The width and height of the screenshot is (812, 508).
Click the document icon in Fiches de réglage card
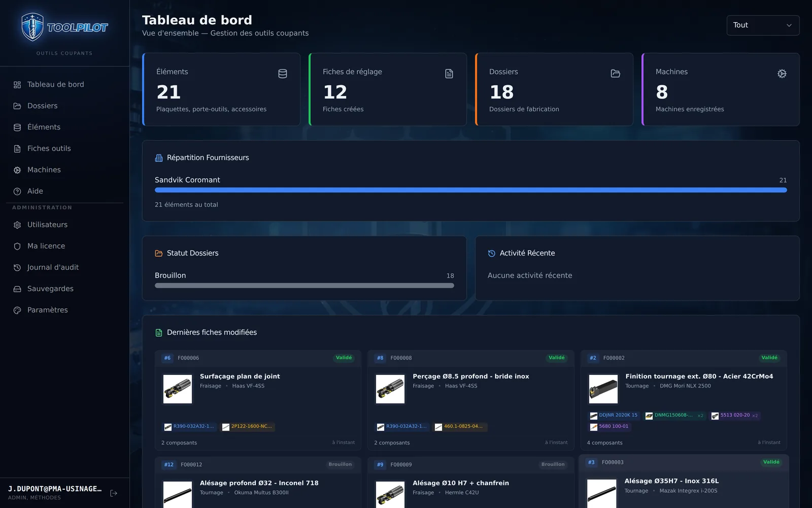449,74
